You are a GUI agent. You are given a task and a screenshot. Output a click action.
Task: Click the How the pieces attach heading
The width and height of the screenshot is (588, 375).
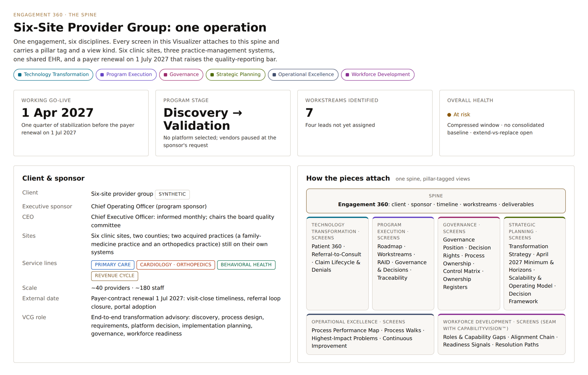coord(348,178)
